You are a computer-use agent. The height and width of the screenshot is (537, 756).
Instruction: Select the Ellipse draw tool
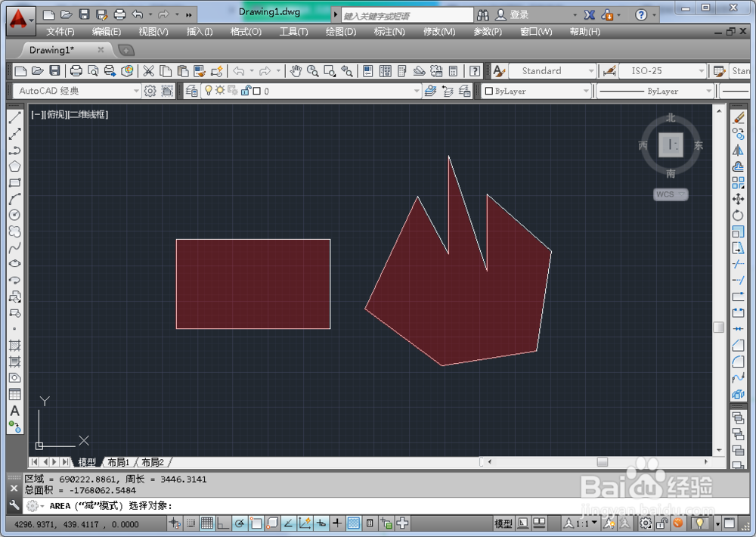point(14,264)
